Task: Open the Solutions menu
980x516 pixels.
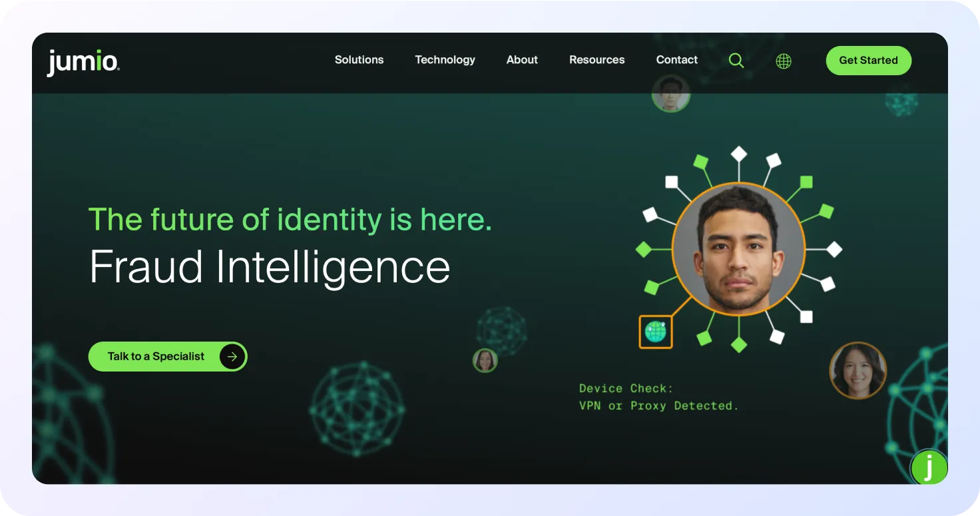Action: tap(359, 60)
